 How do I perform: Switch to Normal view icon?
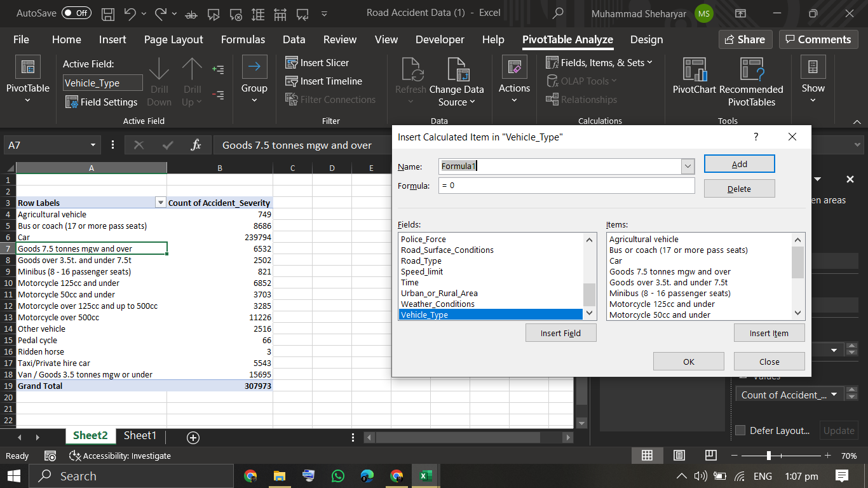point(647,456)
